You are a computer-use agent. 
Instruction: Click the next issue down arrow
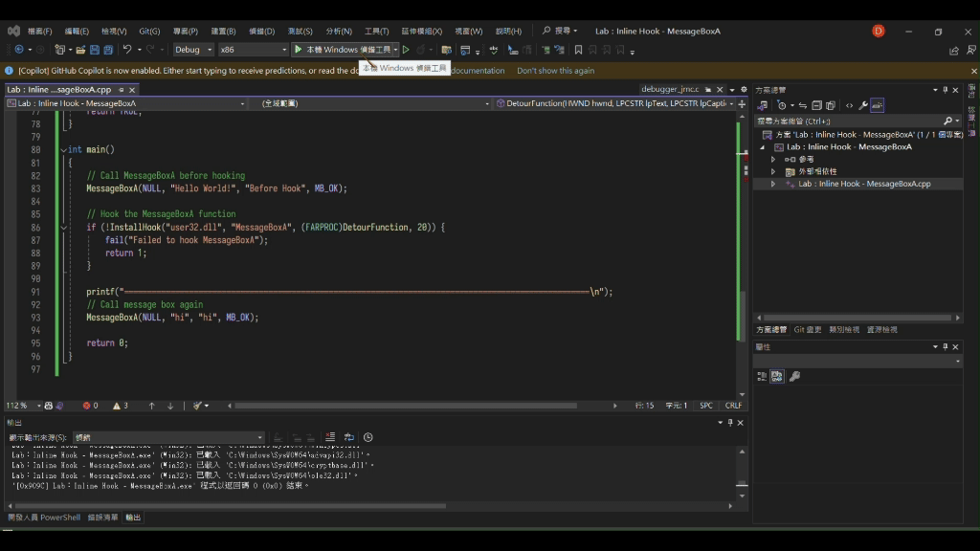coord(170,406)
